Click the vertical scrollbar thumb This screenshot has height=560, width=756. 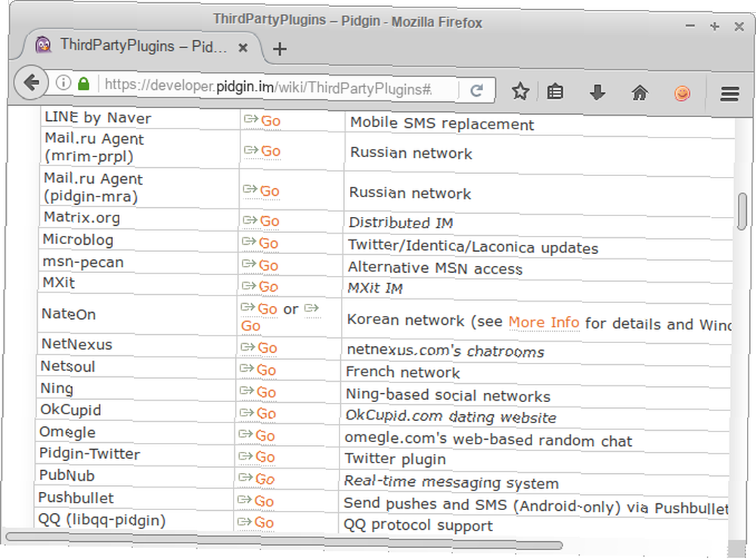(742, 211)
